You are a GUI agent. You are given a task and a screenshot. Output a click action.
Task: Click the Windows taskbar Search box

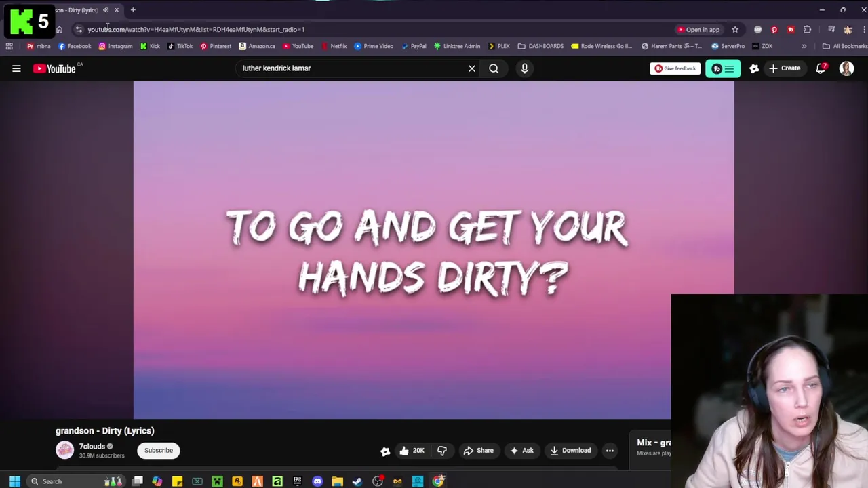tap(75, 481)
